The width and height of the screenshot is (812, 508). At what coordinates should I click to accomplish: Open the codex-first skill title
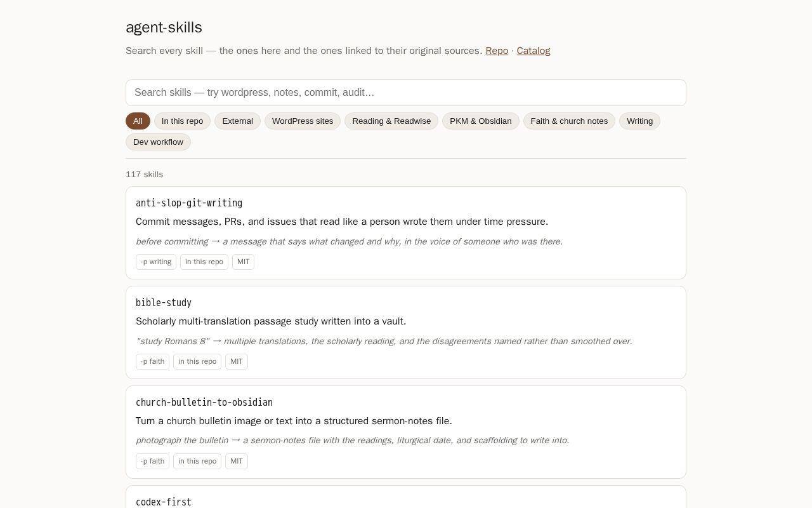point(164,502)
